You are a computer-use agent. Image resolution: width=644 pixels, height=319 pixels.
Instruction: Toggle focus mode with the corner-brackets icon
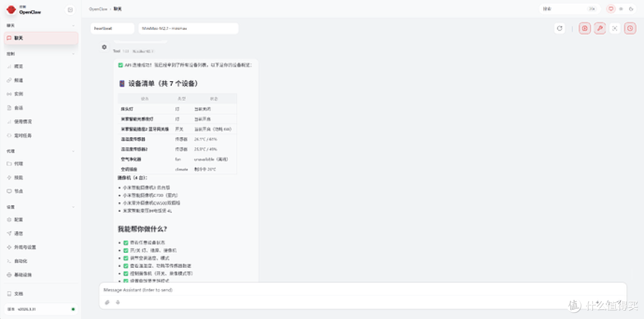[x=615, y=29]
